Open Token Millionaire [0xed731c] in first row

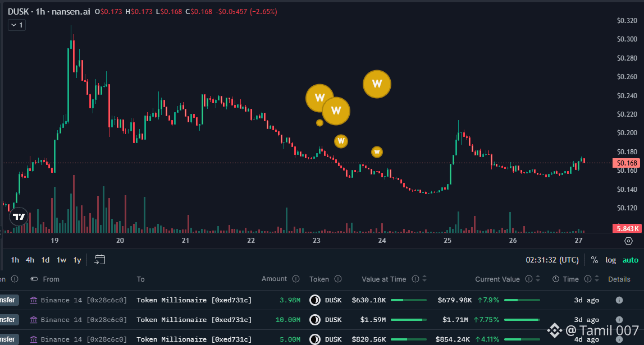[194, 300]
